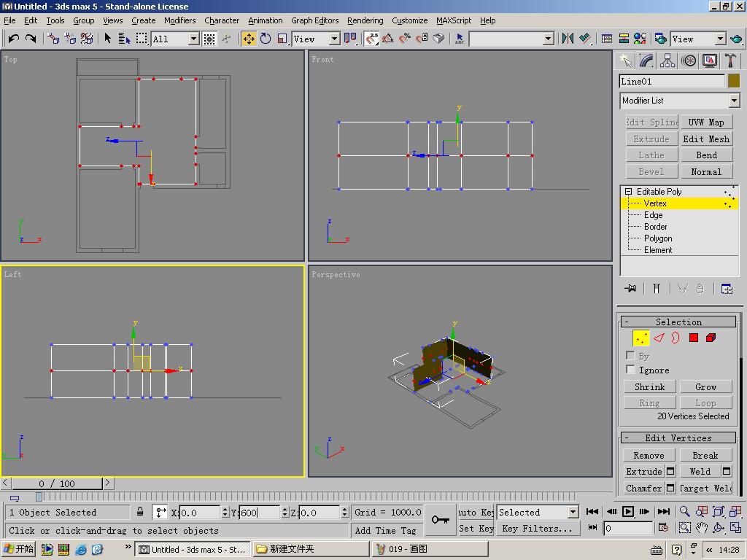This screenshot has height=560, width=747.
Task: Select the Border sub-object selection icon
Action: (x=676, y=338)
